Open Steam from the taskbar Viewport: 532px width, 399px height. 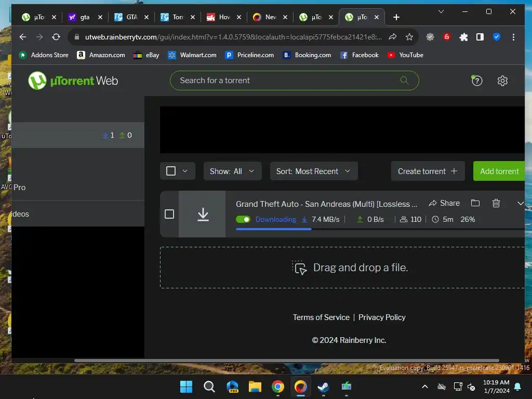click(x=323, y=387)
